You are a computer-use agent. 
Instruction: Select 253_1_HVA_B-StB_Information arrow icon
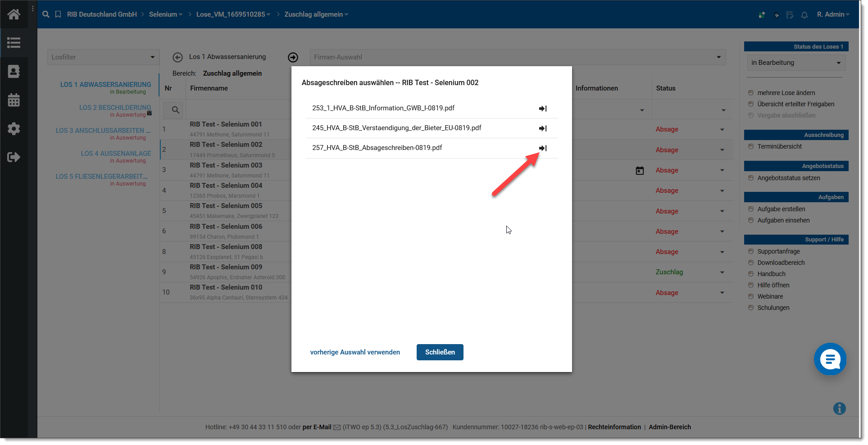[x=543, y=109]
